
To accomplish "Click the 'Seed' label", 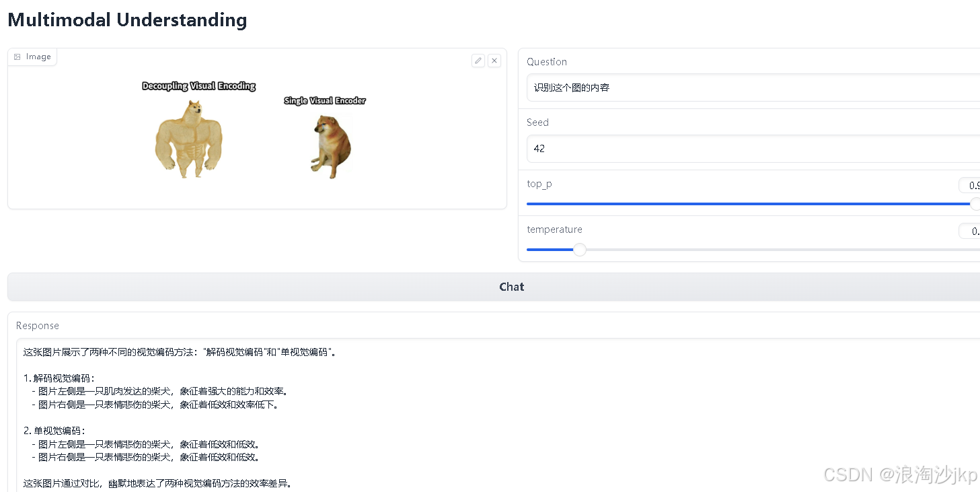I will [537, 122].
